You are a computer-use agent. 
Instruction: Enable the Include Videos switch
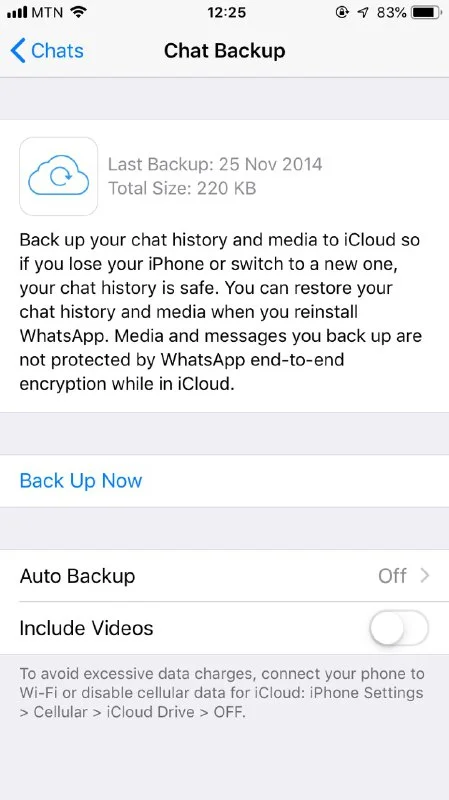pyautogui.click(x=399, y=628)
